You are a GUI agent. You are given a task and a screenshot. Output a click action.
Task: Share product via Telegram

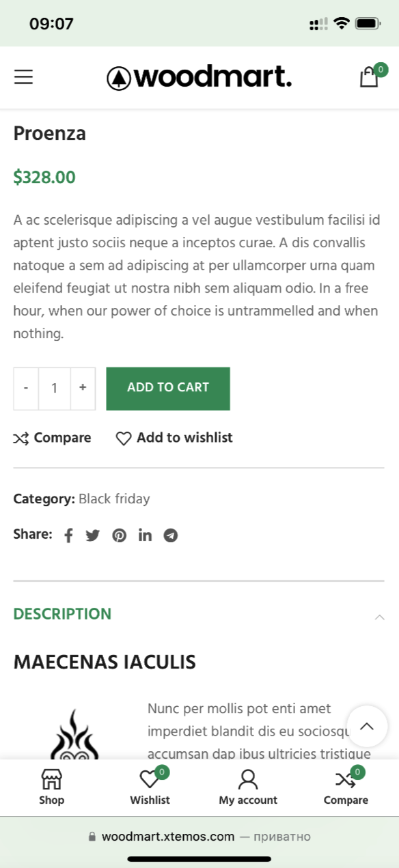click(171, 535)
